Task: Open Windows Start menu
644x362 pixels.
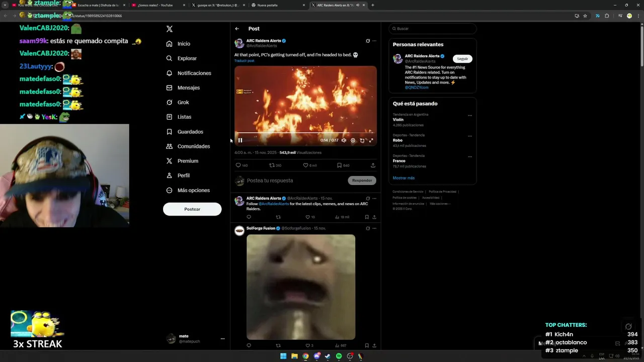Action: tap(283, 356)
